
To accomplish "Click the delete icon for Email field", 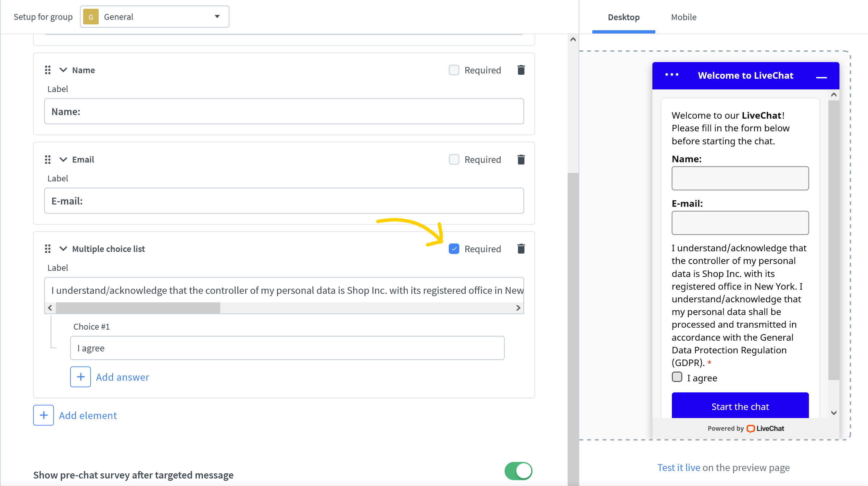I will point(521,159).
